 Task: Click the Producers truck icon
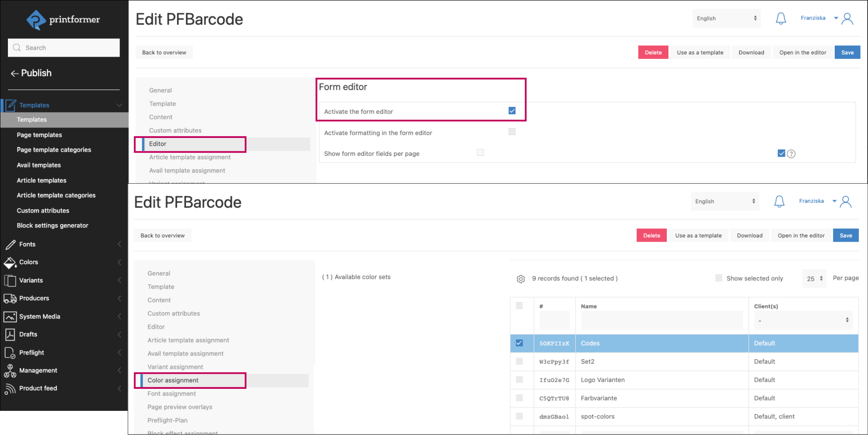tap(10, 298)
